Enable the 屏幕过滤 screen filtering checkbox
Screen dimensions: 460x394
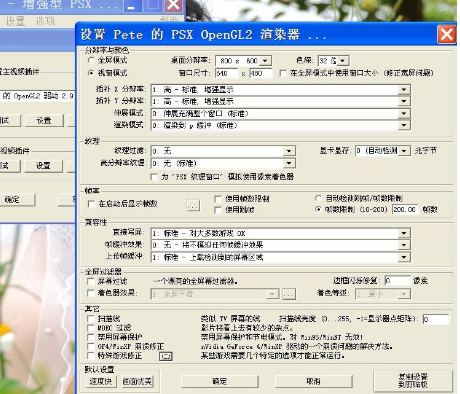(90, 281)
